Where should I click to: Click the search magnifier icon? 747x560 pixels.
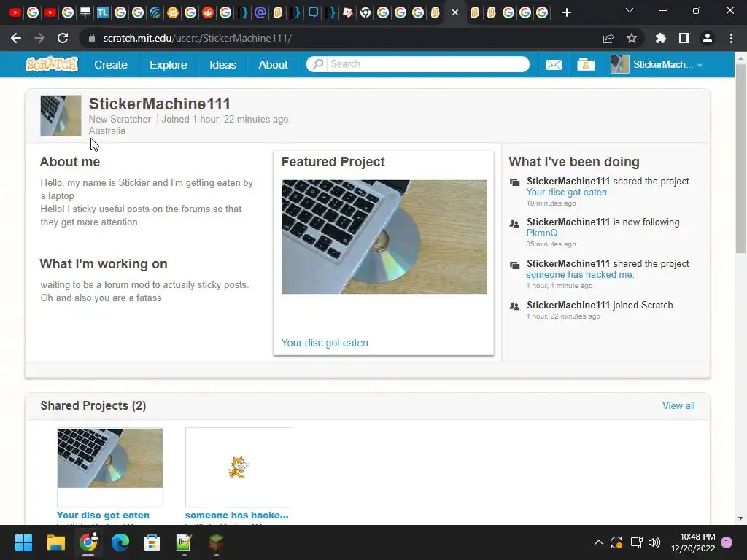[x=318, y=64]
